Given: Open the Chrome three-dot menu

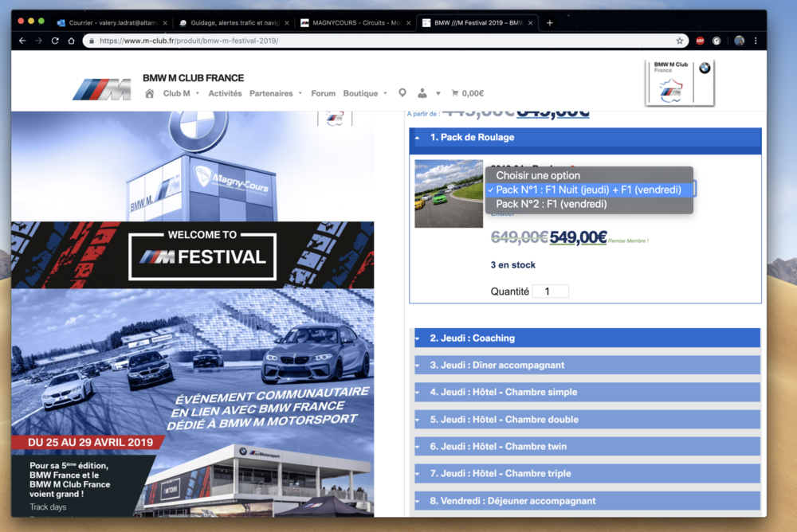Looking at the screenshot, I should [756, 41].
